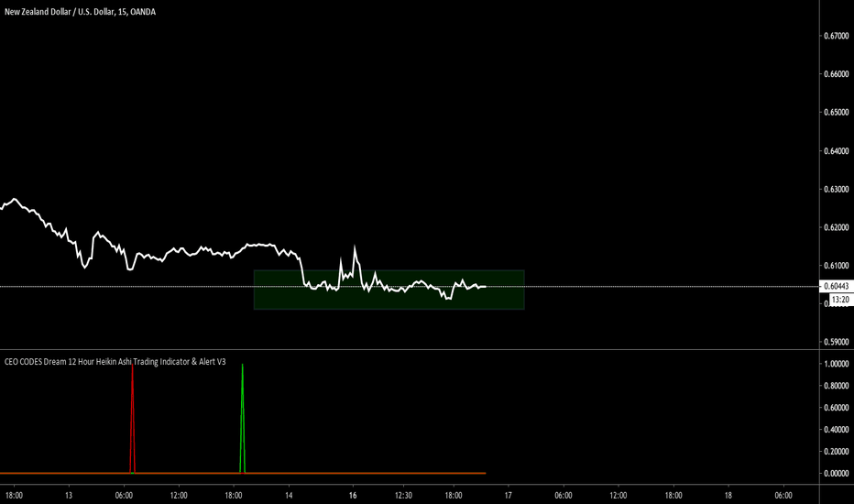The image size is (854, 504).
Task: Click the 0.00000 indicator scale label
Action: pyautogui.click(x=836, y=474)
